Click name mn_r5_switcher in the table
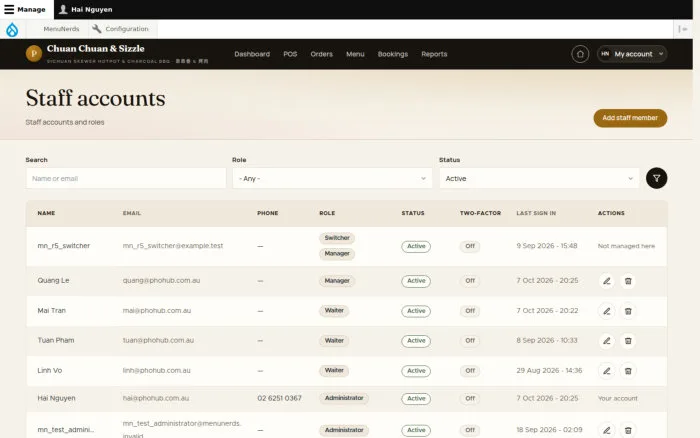Image resolution: width=700 pixels, height=438 pixels. [x=64, y=246]
